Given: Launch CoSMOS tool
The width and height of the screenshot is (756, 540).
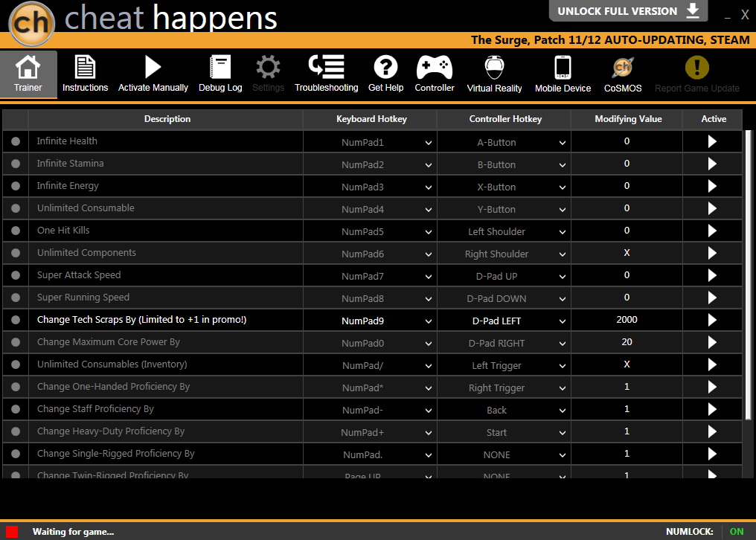Looking at the screenshot, I should pyautogui.click(x=623, y=74).
